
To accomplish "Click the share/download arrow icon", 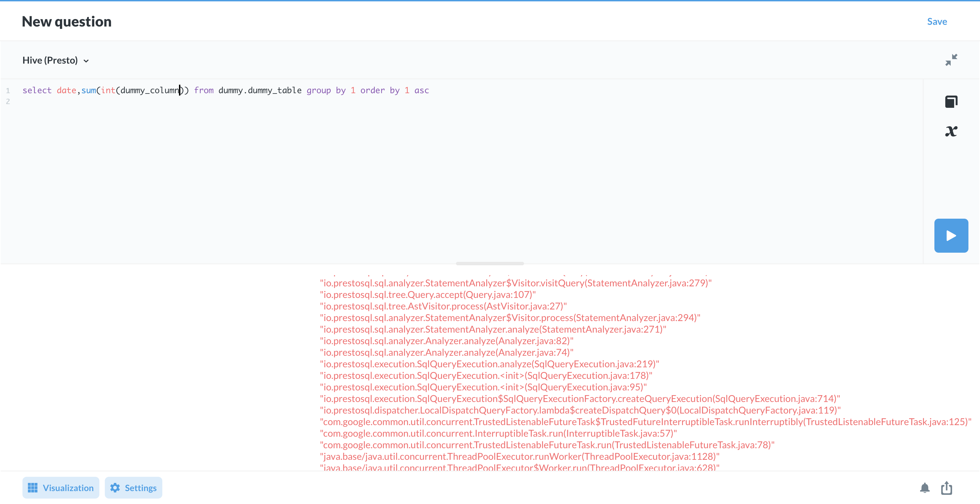I will 946,488.
